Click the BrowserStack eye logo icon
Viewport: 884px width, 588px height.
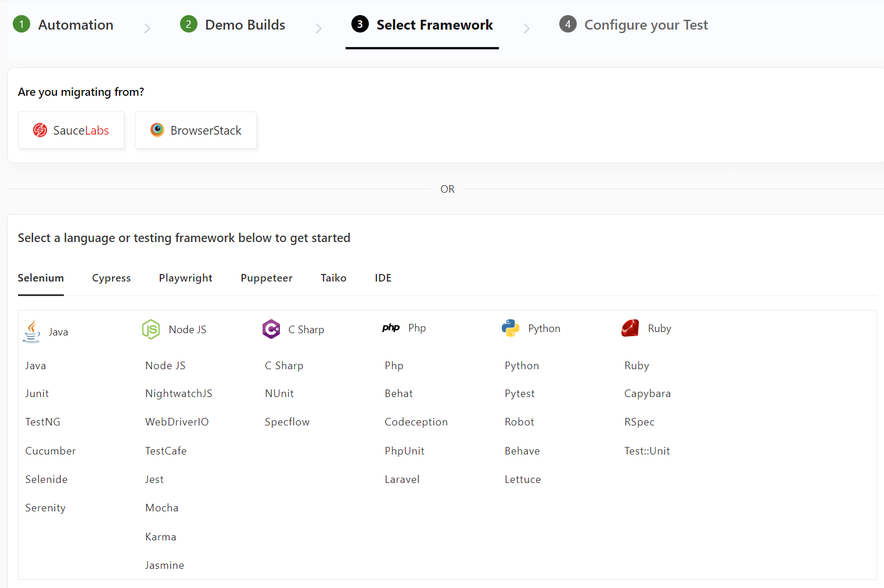(x=157, y=130)
